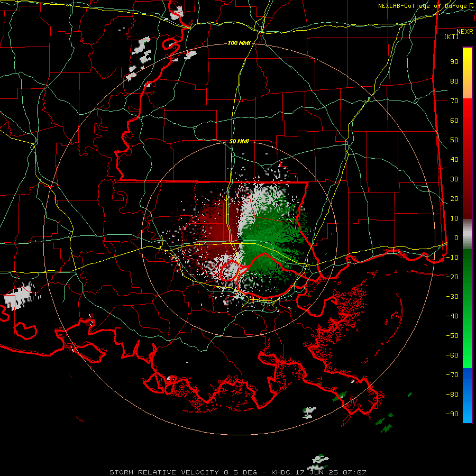Screen dimensions: 476x476
Task: Click the positive '10' scale value
Action: [454, 218]
